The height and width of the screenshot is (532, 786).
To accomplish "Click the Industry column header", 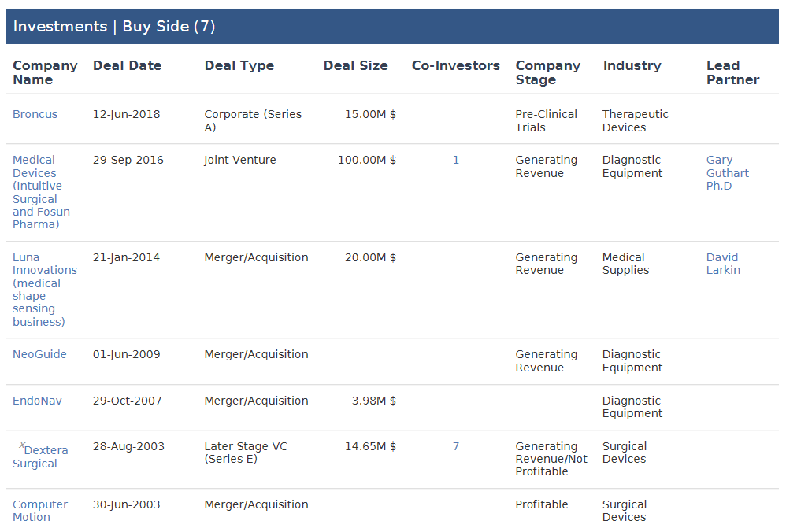I will [632, 66].
